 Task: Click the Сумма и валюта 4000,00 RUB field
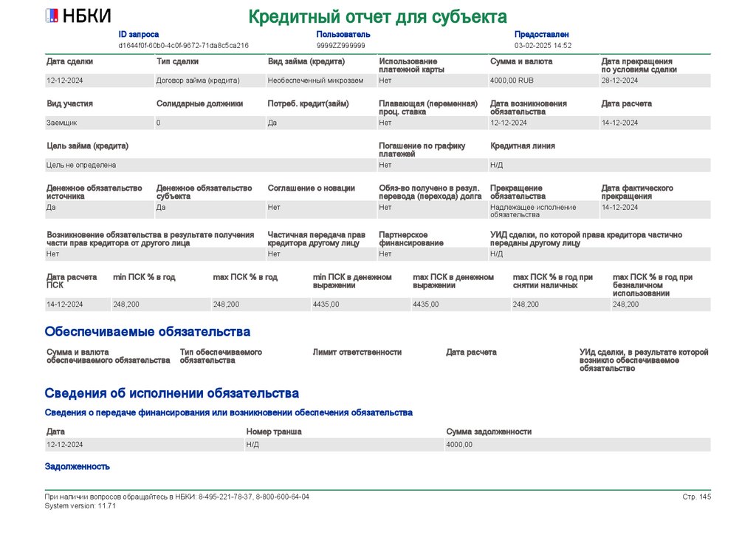(x=543, y=81)
